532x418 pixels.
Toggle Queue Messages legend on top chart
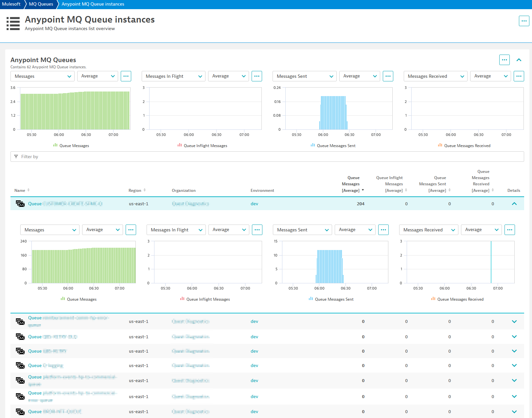(x=71, y=146)
